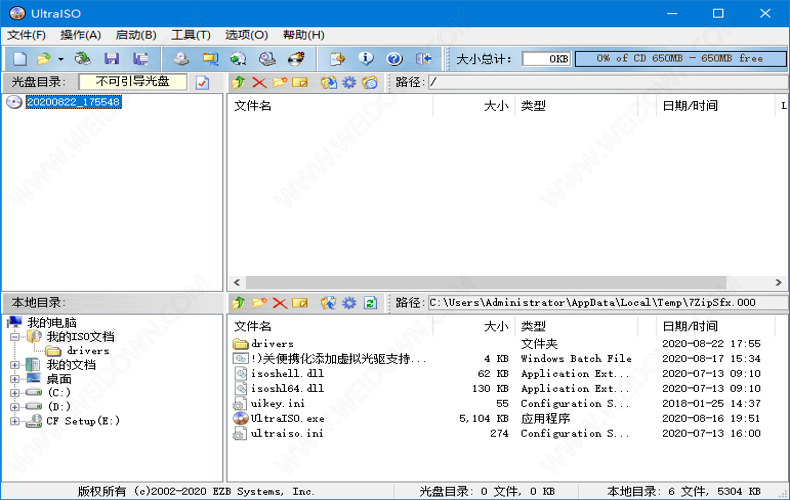The image size is (790, 500).
Task: Select UltraISO.exe in the local file list
Action: pos(287,418)
